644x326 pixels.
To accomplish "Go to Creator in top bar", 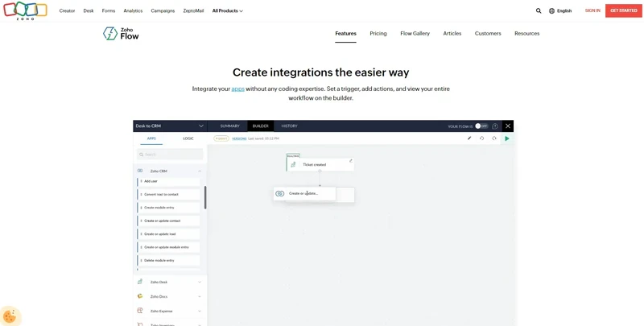I will 67,10.
